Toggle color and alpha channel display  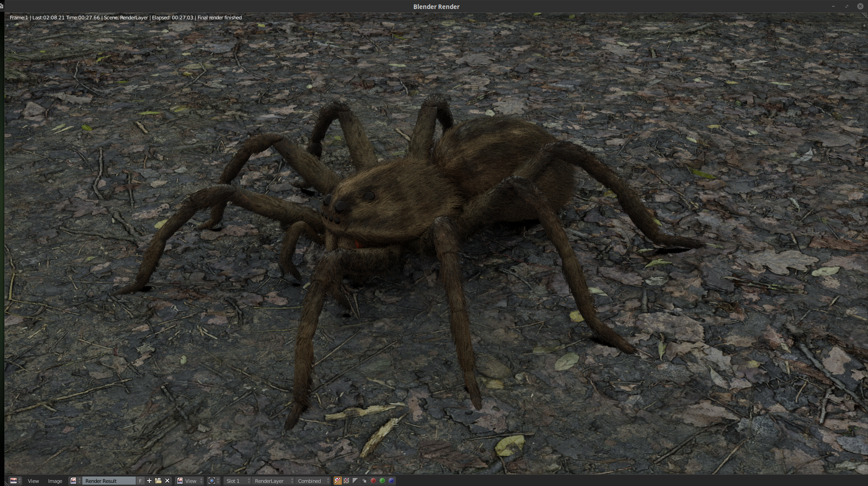338,481
